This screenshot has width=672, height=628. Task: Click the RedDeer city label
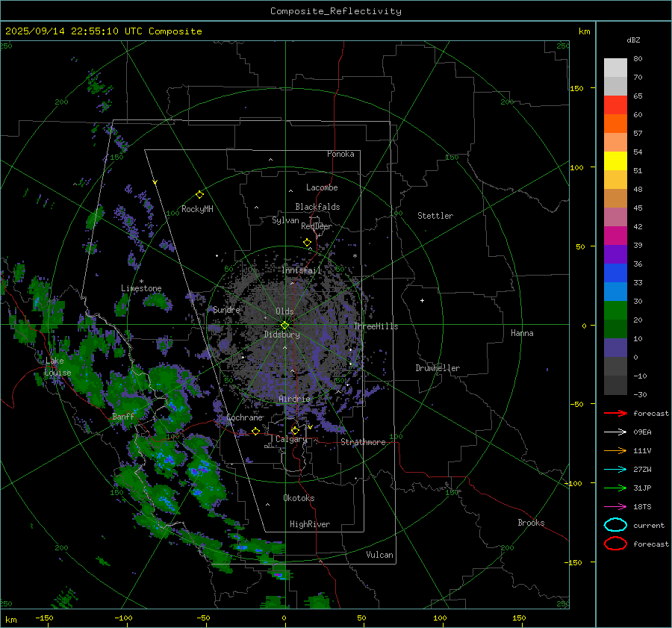(317, 226)
